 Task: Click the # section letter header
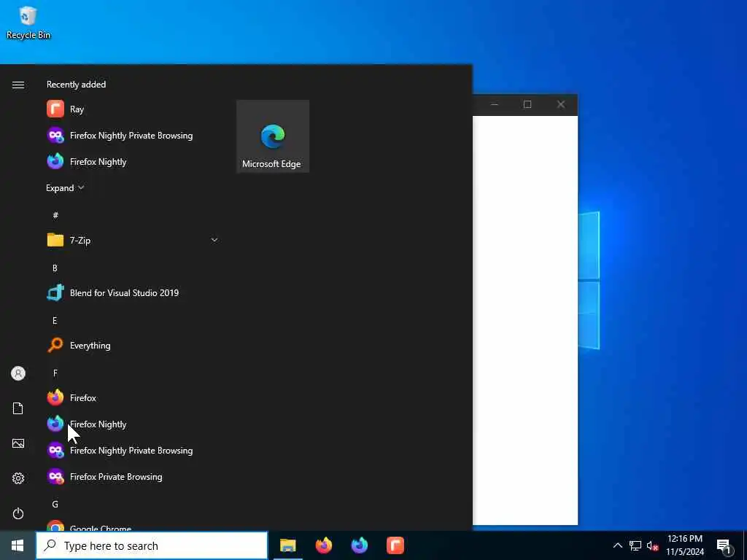pyautogui.click(x=55, y=215)
